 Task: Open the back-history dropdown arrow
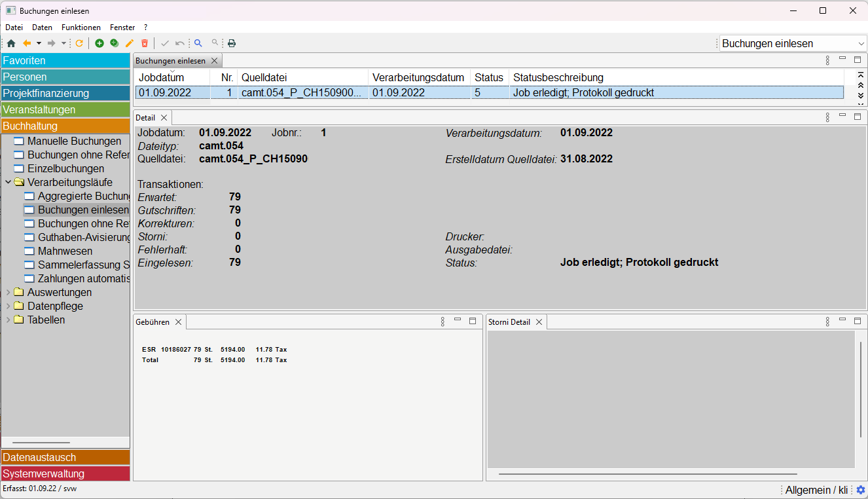point(39,43)
